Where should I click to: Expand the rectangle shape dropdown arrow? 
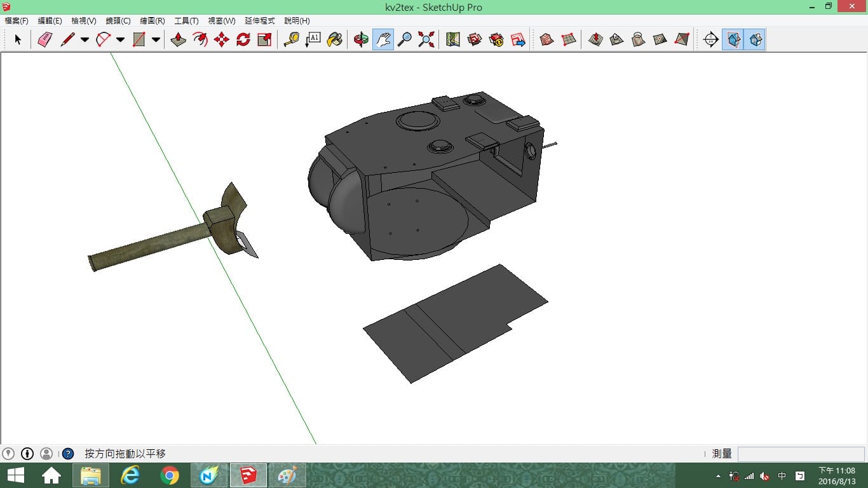coord(156,39)
